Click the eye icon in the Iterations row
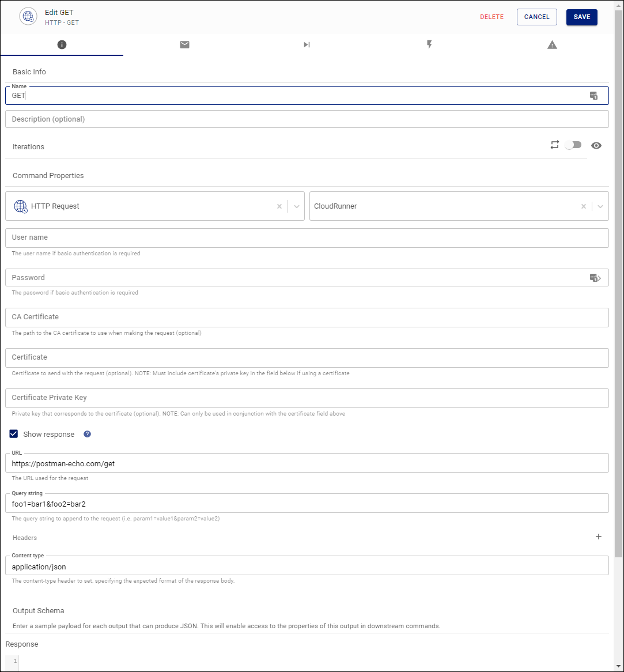 [x=596, y=145]
